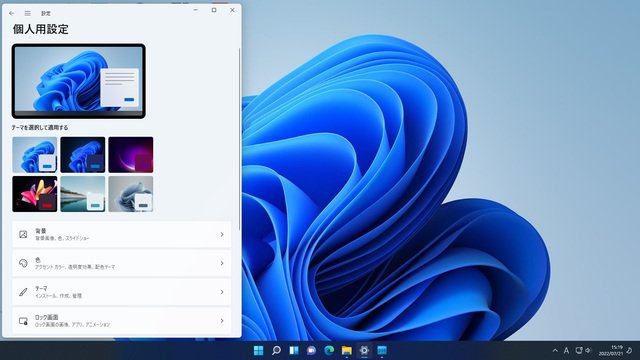Minimize the Settings window

click(x=196, y=10)
